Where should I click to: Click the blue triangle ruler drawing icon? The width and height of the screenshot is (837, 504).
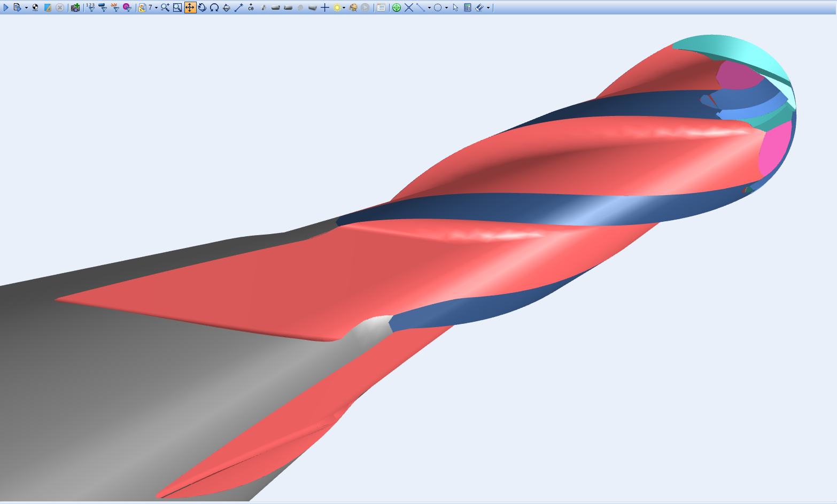[x=48, y=7]
